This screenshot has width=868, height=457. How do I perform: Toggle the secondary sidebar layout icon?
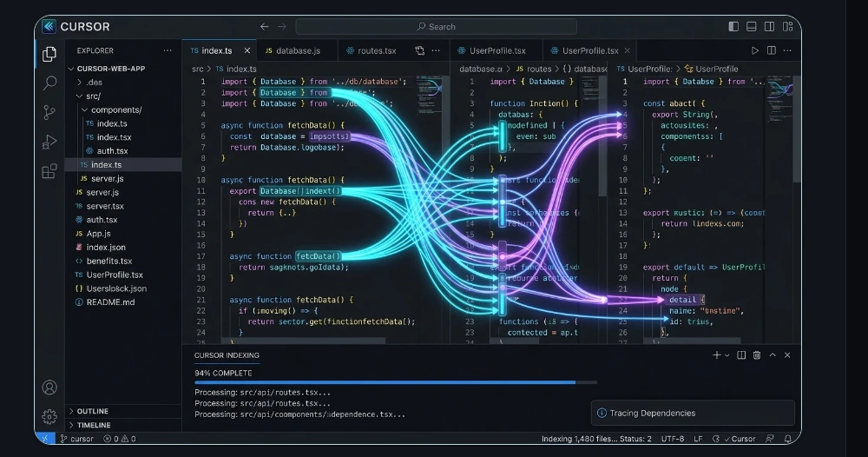[769, 27]
